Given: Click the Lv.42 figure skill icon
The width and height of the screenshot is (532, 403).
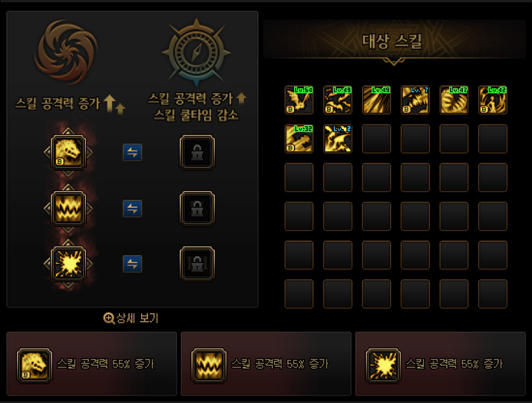Looking at the screenshot, I should coord(493,100).
